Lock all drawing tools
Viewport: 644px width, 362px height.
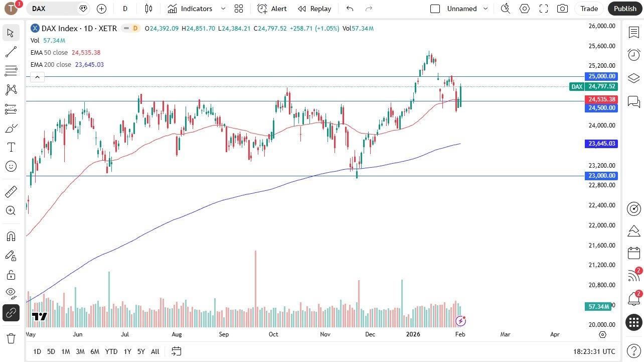pyautogui.click(x=11, y=275)
